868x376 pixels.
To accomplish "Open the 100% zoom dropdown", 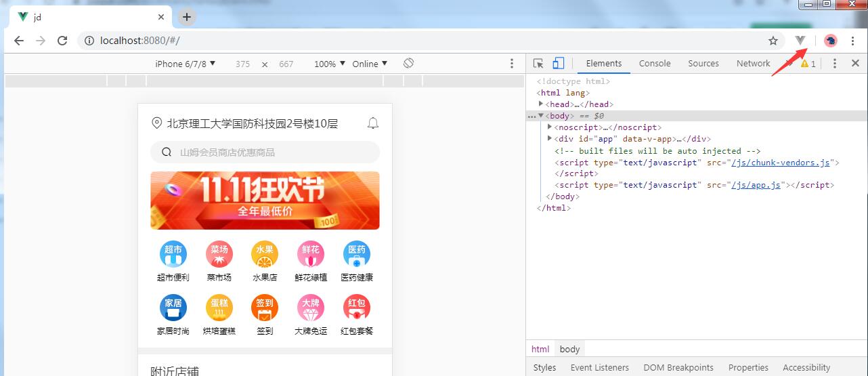I will pyautogui.click(x=329, y=64).
